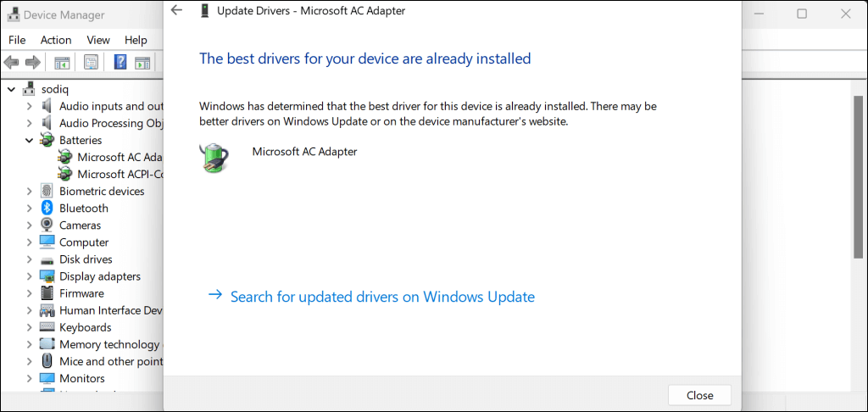Click the toolbar Forward arrow icon
The width and height of the screenshot is (868, 412).
(33, 62)
